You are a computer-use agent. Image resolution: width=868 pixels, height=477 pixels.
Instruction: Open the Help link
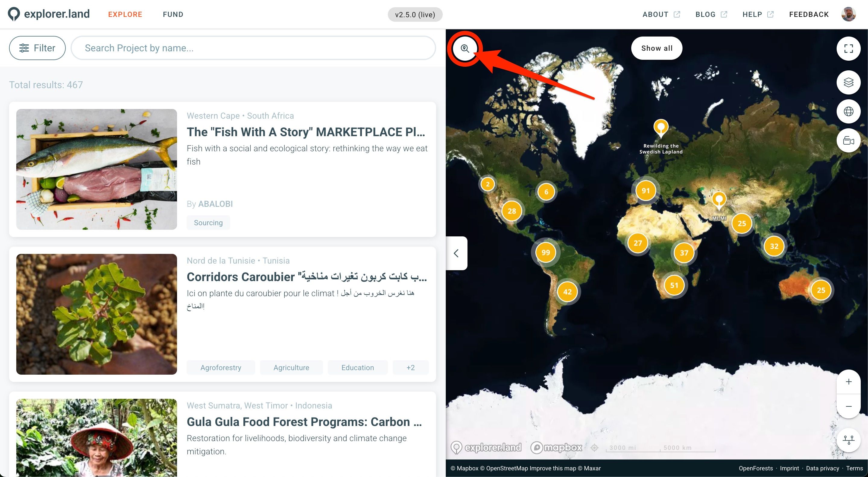758,14
